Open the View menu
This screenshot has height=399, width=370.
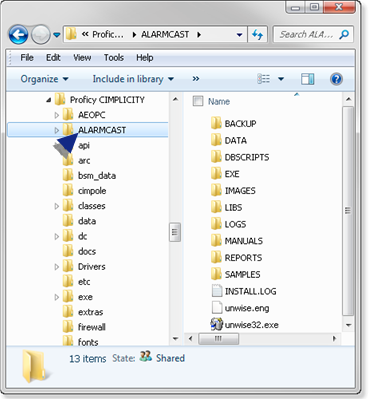pos(82,58)
